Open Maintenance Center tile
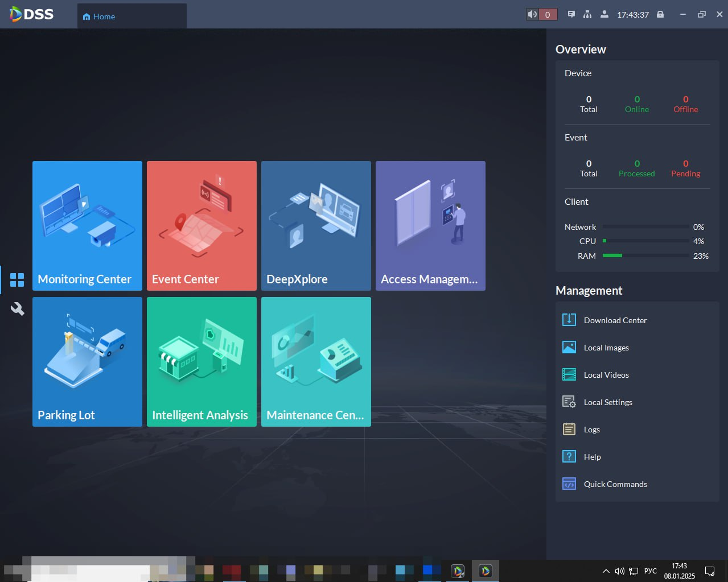The width and height of the screenshot is (728, 582). point(316,362)
